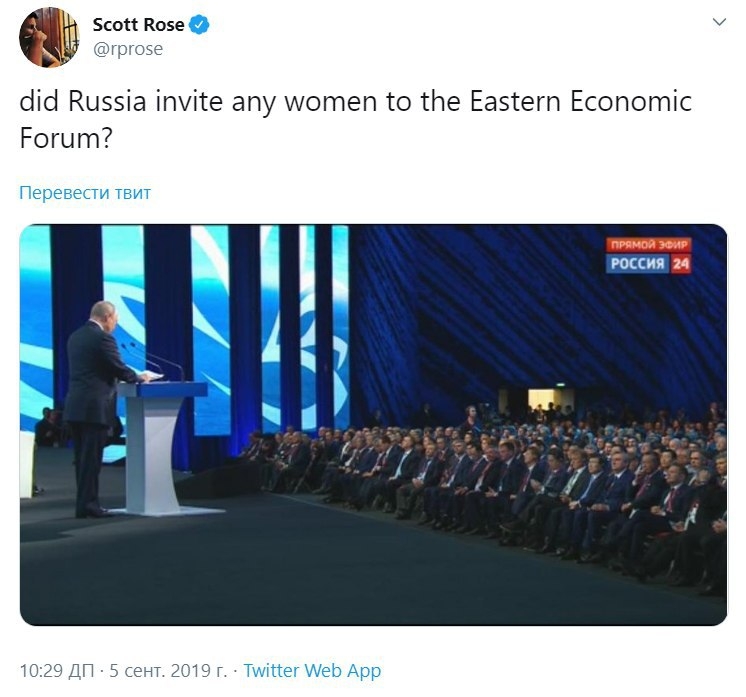746x697 pixels.
Task: Open the Twitter Web App source link
Action: coord(312,671)
